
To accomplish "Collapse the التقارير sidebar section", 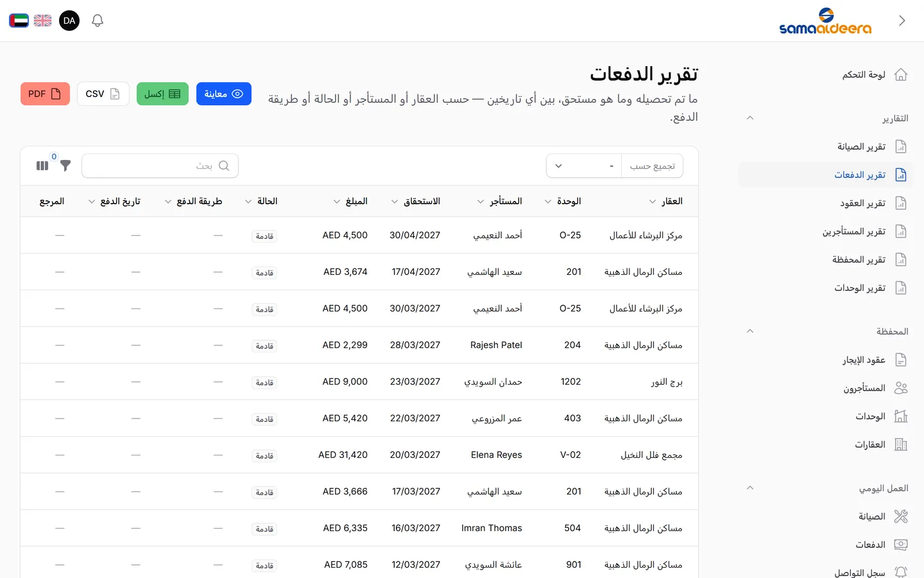I will pos(750,118).
